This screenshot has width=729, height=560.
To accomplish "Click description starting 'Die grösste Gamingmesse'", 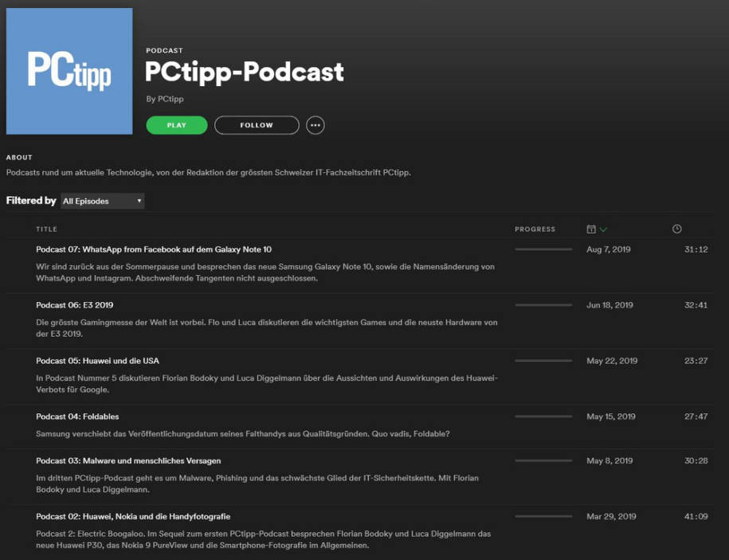I will tap(267, 328).
